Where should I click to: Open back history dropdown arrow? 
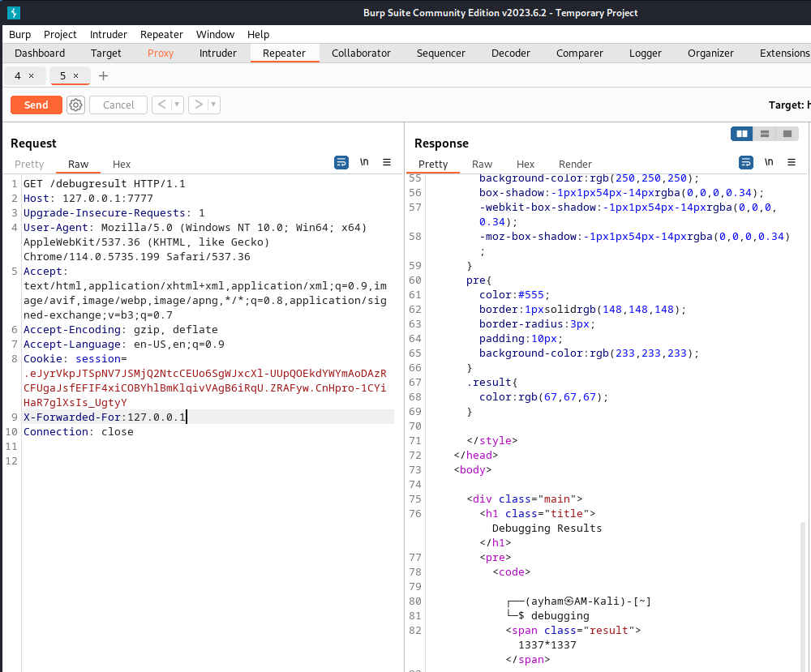[177, 105]
